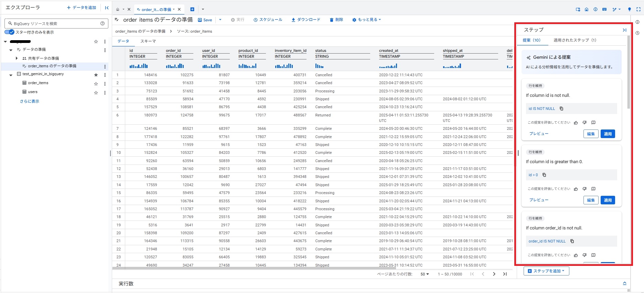Thumbs up the 'id > 0' suggestion
This screenshot has height=293, width=644.
[576, 189]
